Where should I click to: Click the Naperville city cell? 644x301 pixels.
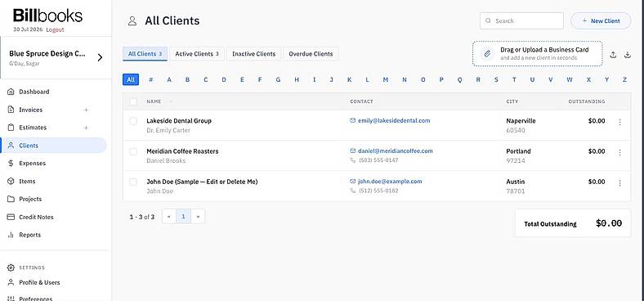point(521,121)
